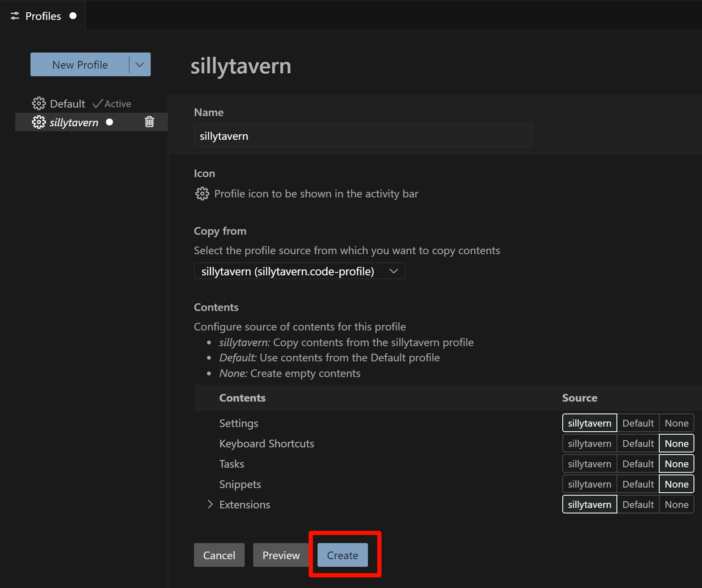Click the New Profile button

pyautogui.click(x=80, y=64)
